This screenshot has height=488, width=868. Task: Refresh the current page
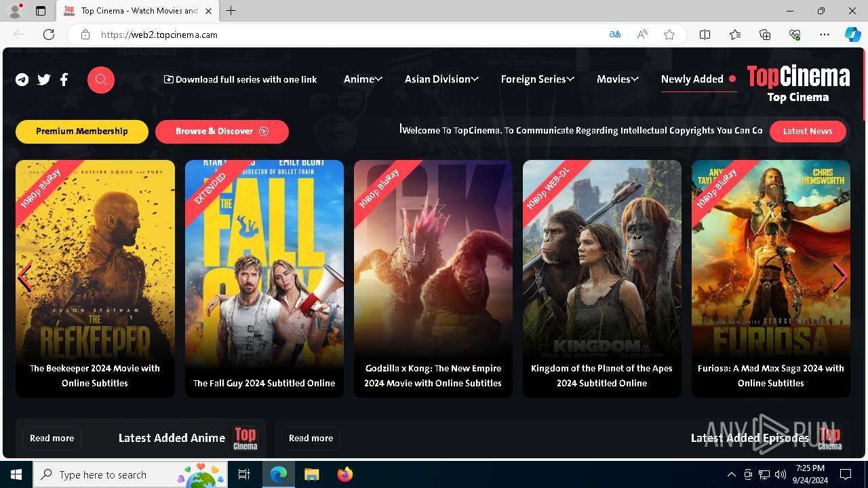(x=49, y=35)
